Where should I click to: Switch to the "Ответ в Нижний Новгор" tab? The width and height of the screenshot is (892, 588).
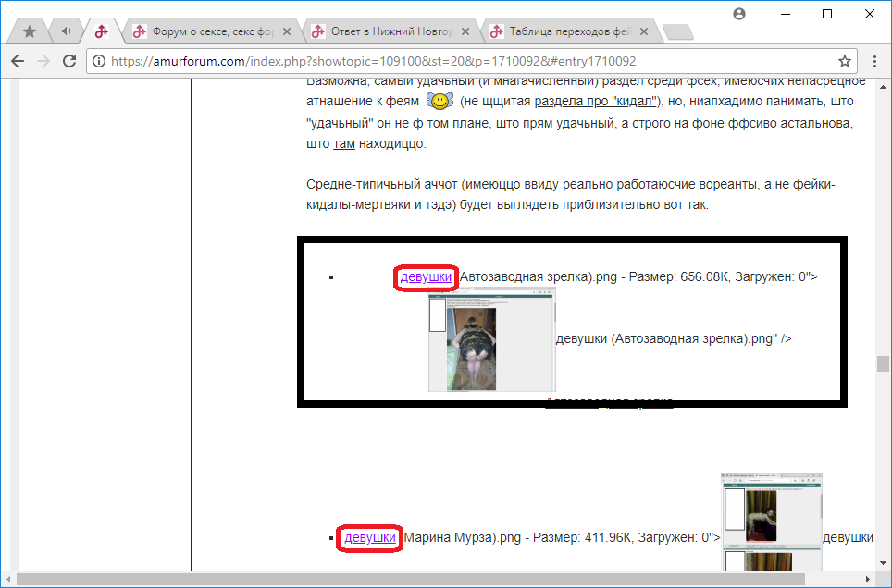389,31
